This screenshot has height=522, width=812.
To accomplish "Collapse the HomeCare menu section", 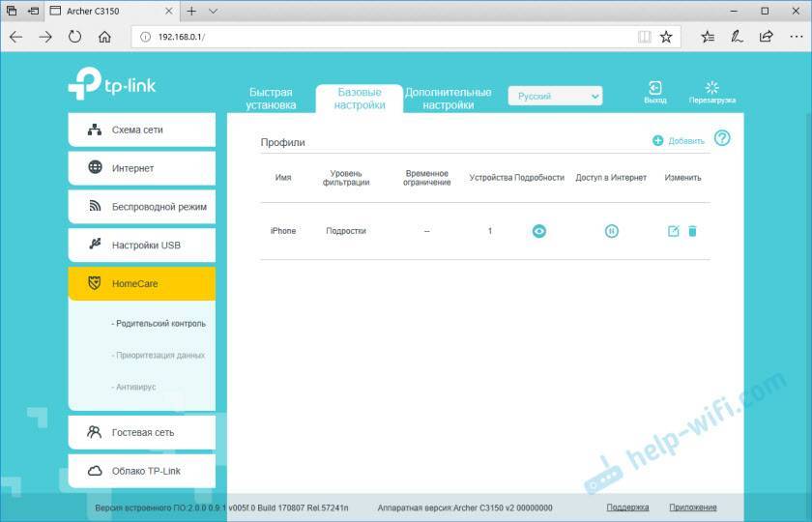I will [142, 284].
